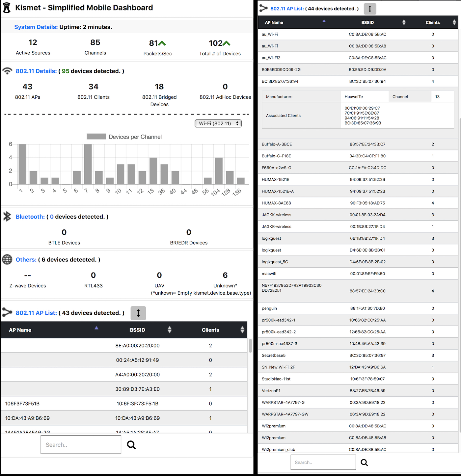Select row with BSSID 8E:A0:00:20:20:00
461x476 pixels.
click(x=124, y=346)
